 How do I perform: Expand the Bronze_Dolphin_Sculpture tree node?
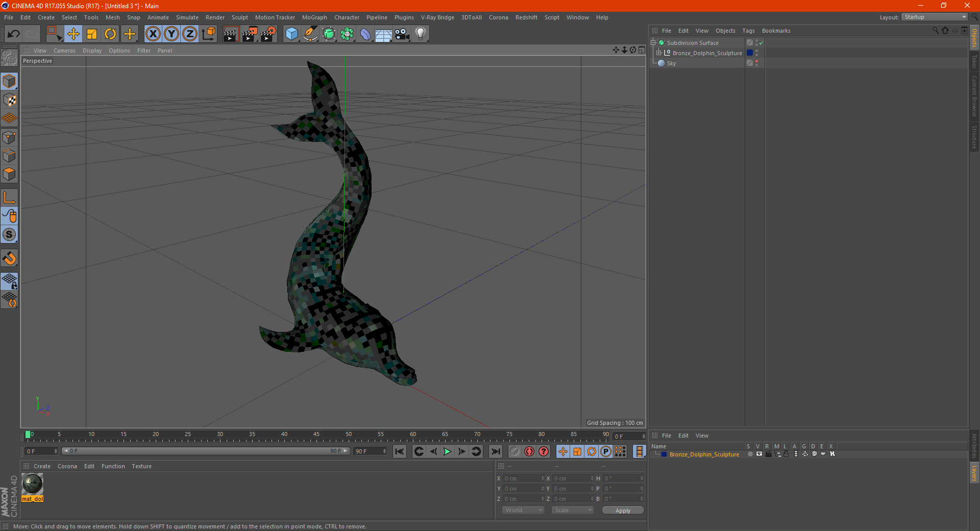click(x=658, y=53)
